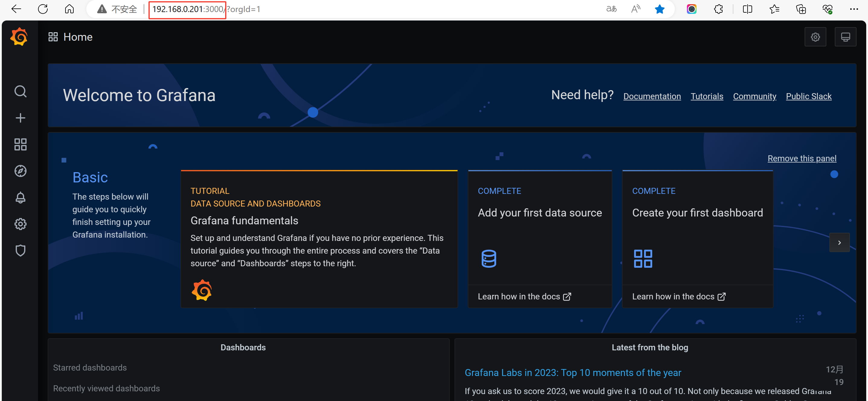Screen dimensions: 868x401
Task: Click the Home dashboard title
Action: [x=78, y=37]
